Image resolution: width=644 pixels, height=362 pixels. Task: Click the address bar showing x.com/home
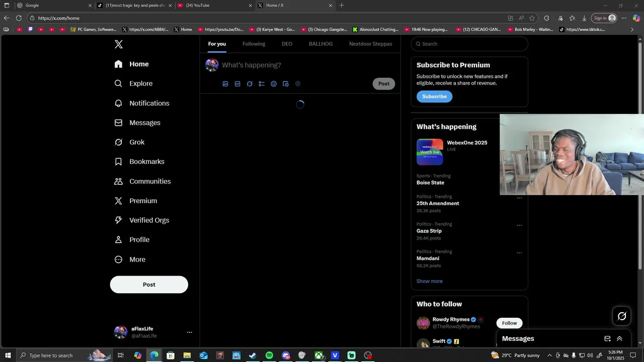pyautogui.click(x=267, y=18)
